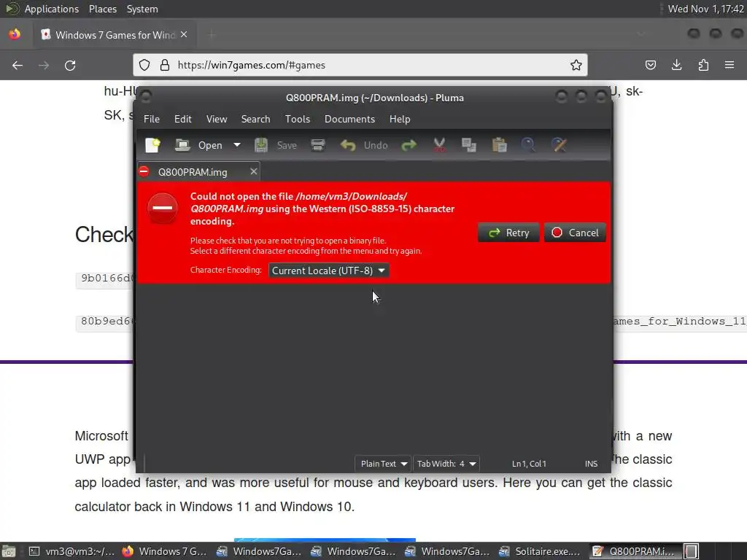Image resolution: width=747 pixels, height=560 pixels.
Task: Click the show desktop icon in taskbar
Action: coord(9,551)
